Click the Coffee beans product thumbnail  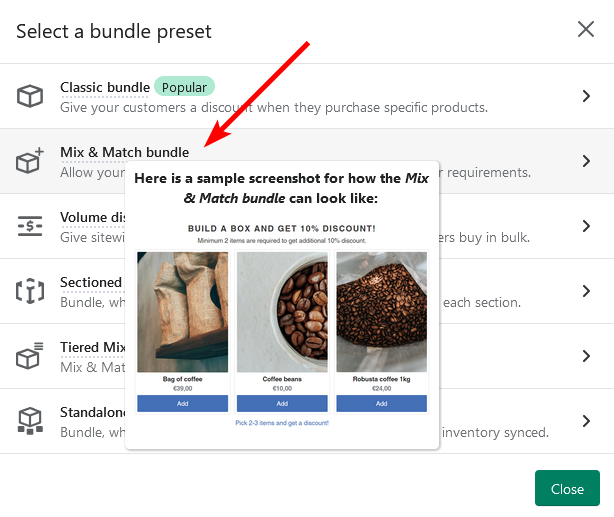click(x=282, y=312)
